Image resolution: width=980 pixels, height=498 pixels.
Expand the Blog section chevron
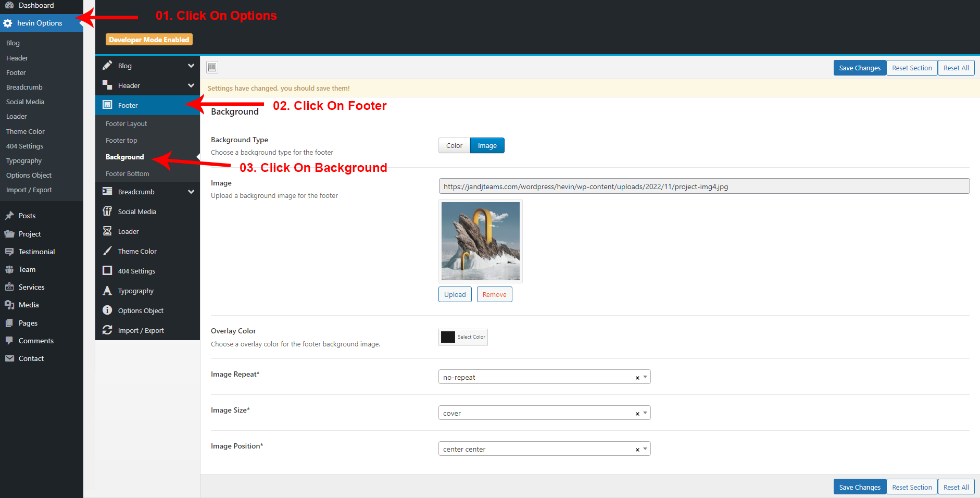(x=191, y=66)
